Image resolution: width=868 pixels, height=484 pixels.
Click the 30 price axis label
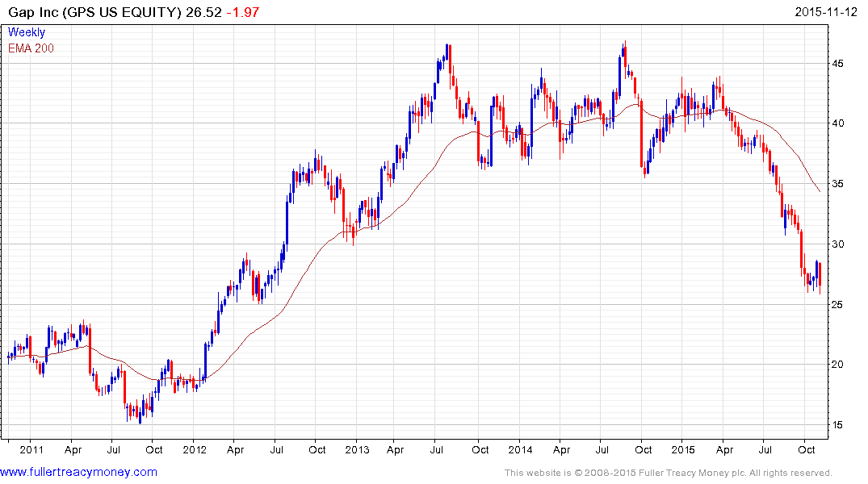point(837,244)
